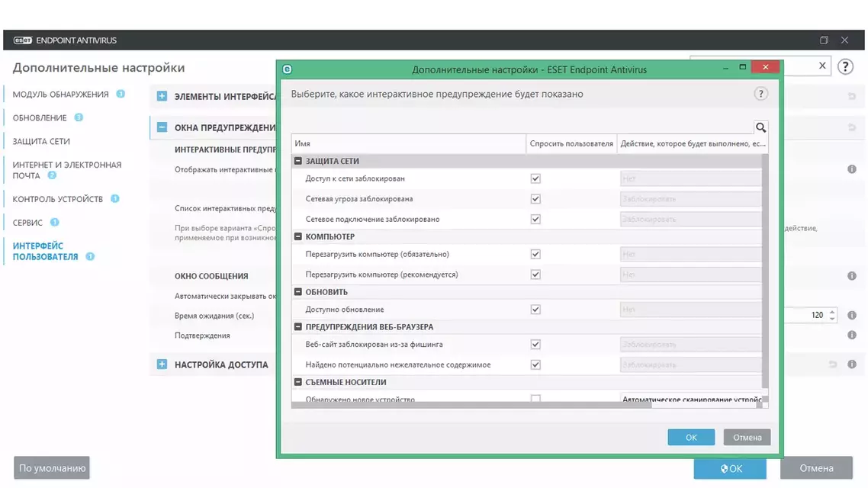Click the ESET logo in the title bar
This screenshot has height=488, width=868.
pyautogui.click(x=23, y=40)
